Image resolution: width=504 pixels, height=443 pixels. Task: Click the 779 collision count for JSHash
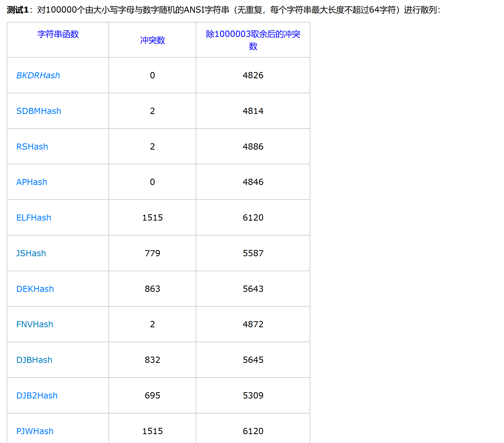click(152, 253)
